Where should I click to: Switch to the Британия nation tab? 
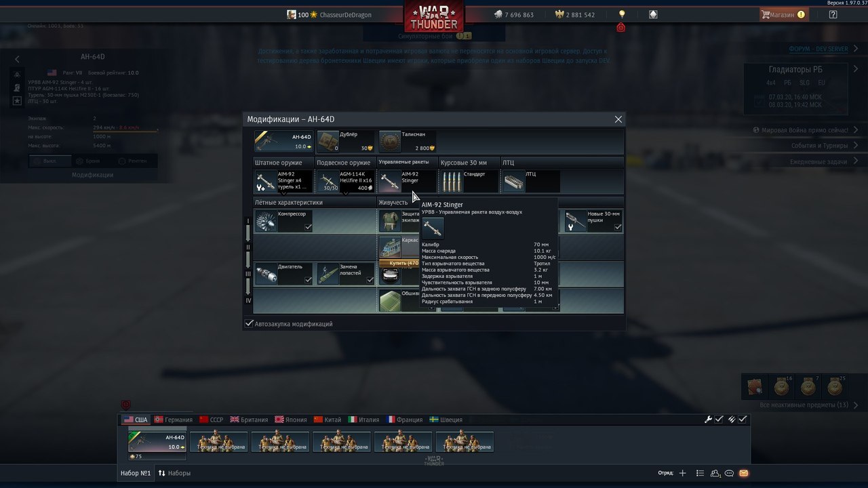(x=249, y=420)
